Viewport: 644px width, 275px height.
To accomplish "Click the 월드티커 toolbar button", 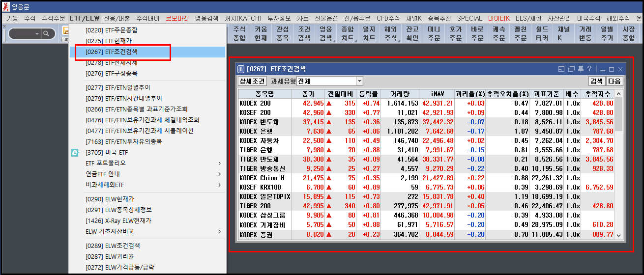I will [x=542, y=34].
